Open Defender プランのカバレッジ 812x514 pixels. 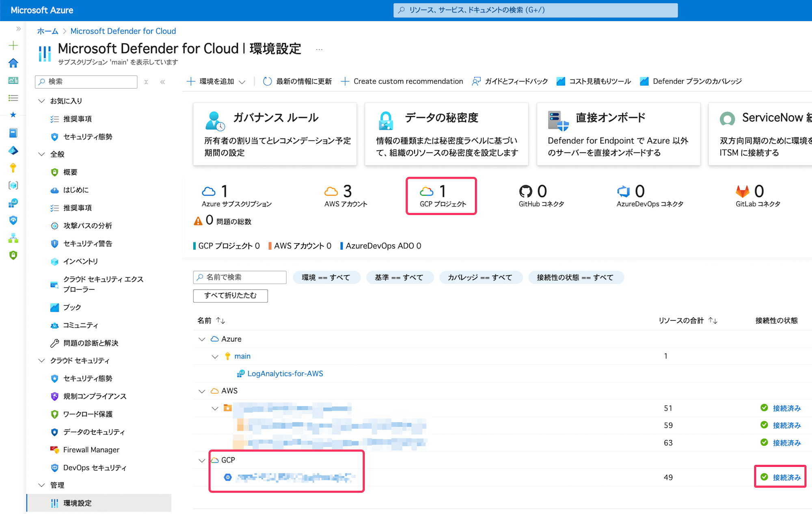click(691, 82)
